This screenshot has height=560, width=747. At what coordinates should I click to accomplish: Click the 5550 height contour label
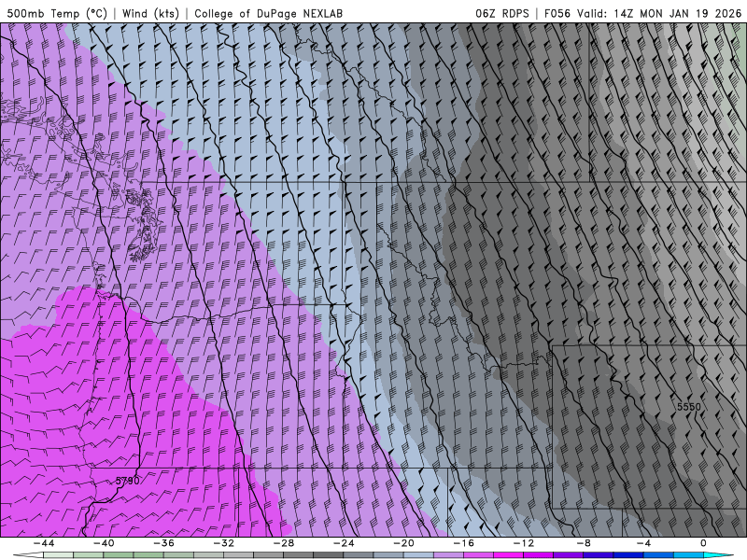[689, 407]
